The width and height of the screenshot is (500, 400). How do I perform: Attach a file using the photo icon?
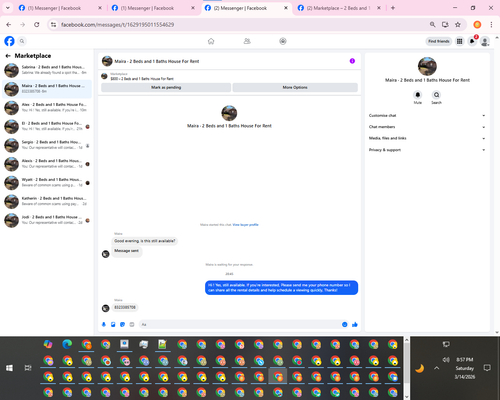(x=113, y=324)
